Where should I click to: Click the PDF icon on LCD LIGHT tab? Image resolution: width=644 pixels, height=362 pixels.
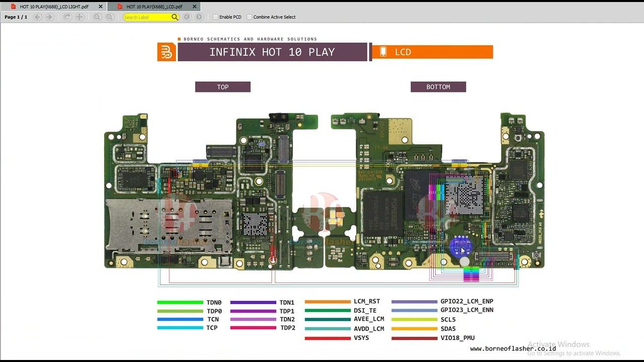tap(14, 7)
